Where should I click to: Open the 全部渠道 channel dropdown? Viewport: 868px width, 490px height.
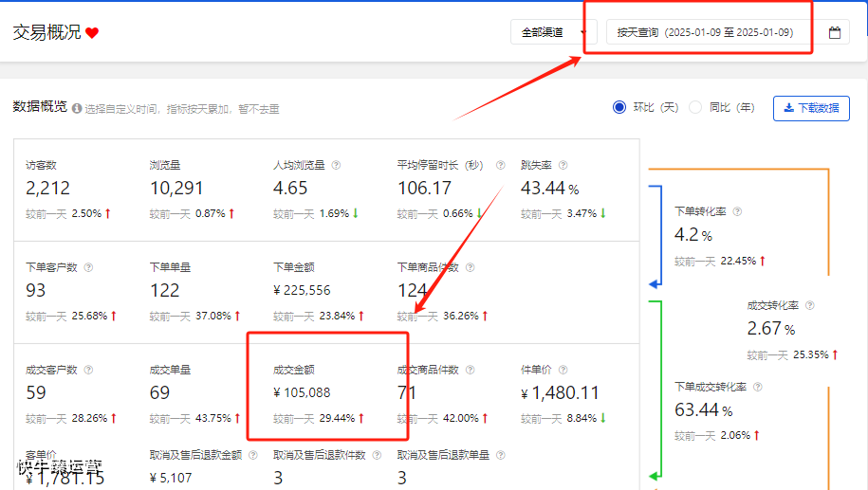[x=554, y=32]
